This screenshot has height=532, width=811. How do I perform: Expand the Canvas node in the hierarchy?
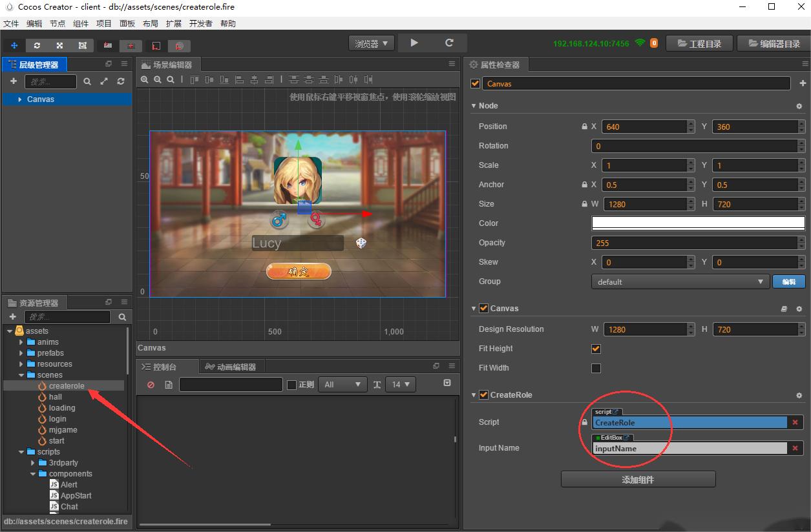[x=20, y=99]
